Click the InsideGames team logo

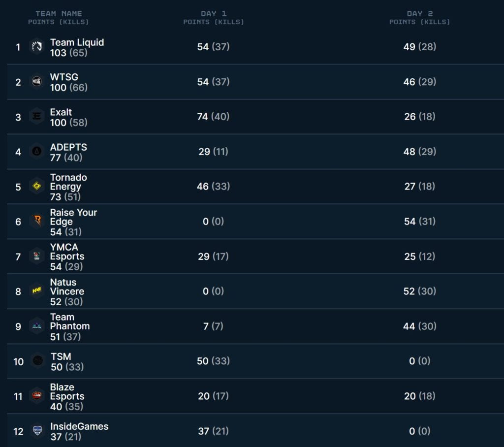coord(37,431)
